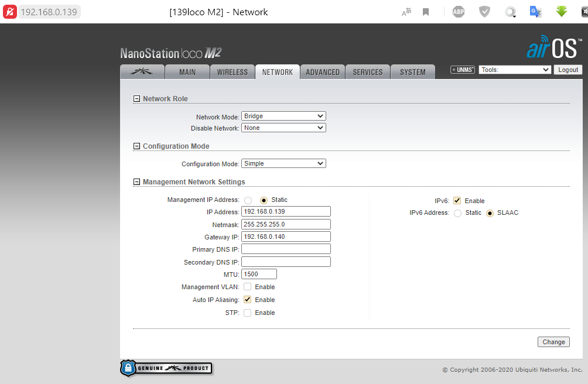Viewport: 588px width, 384px height.
Task: Enable Management VLAN checkbox
Action: [x=248, y=287]
